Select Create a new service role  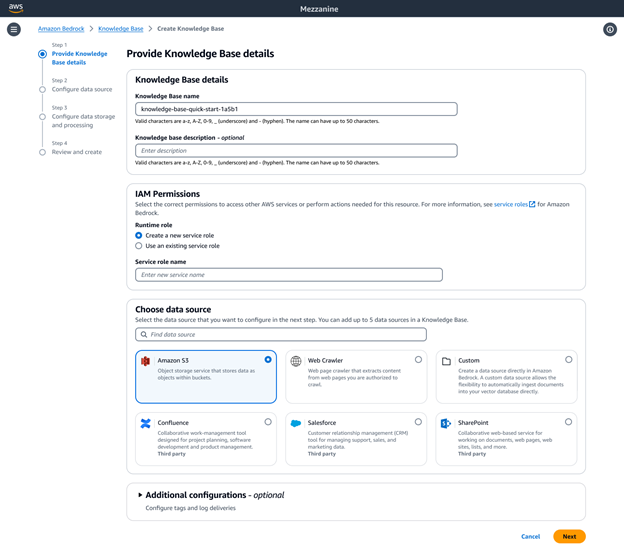pyautogui.click(x=139, y=236)
